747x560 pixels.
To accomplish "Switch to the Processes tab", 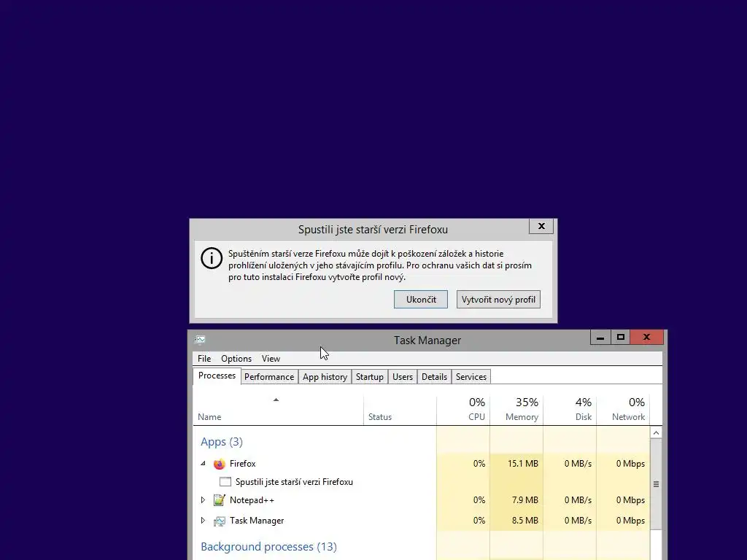I will (217, 376).
